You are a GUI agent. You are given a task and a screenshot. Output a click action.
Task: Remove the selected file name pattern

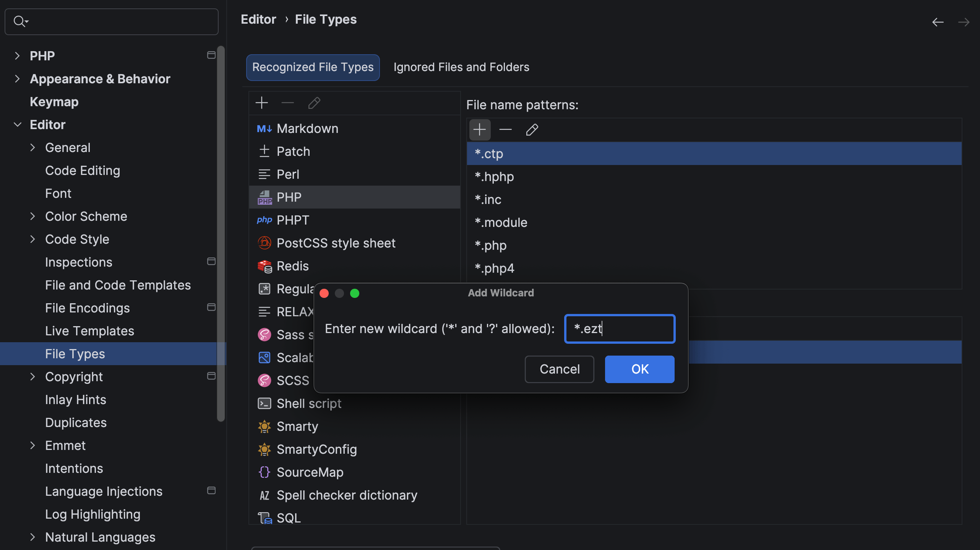click(505, 129)
